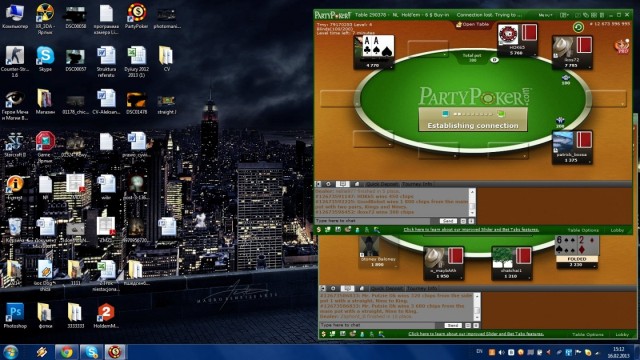Open Компьютер desktop icon
Screen dimensions: 640x360
click(15, 16)
